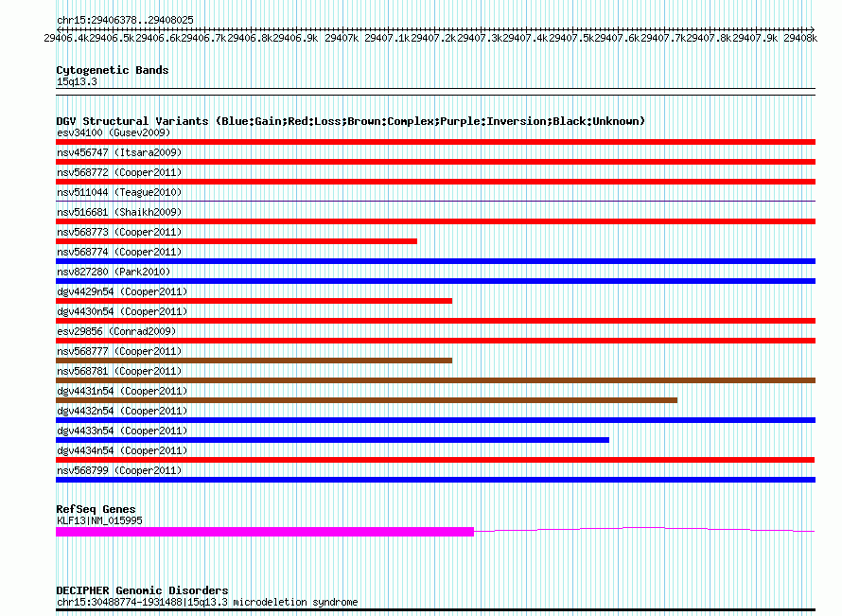Open the nsv568772 (Cooper2011) variant label

119,172
